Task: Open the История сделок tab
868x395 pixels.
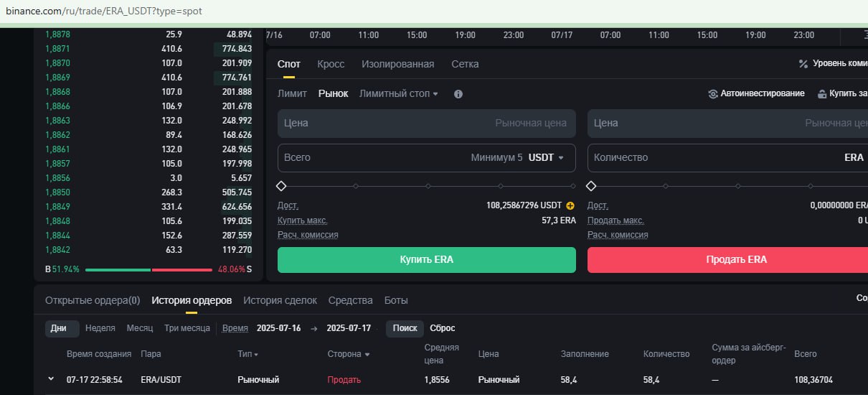Action: tap(280, 300)
